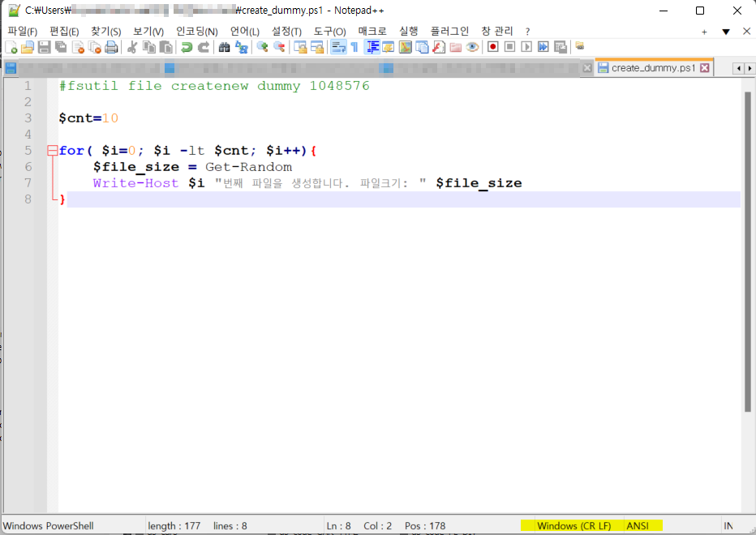Screen dimensions: 756x535
Task: Run the macro multiple times
Action: coord(543,47)
